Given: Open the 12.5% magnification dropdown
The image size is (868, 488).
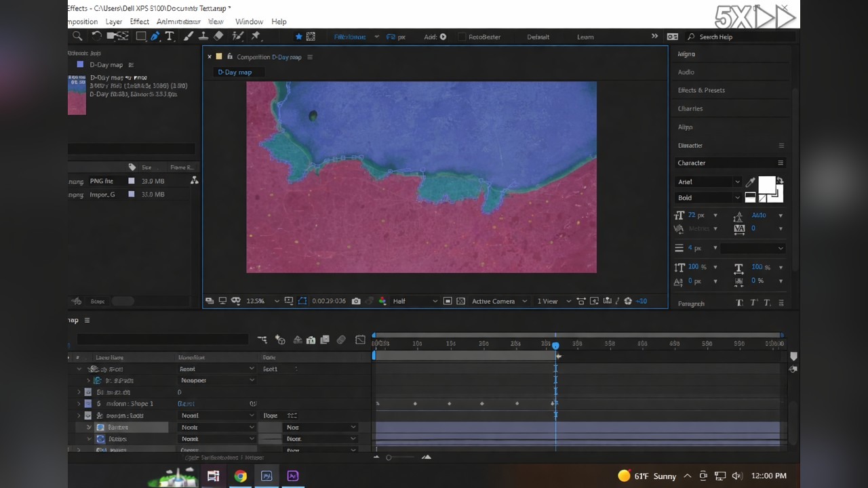Looking at the screenshot, I should [262, 301].
